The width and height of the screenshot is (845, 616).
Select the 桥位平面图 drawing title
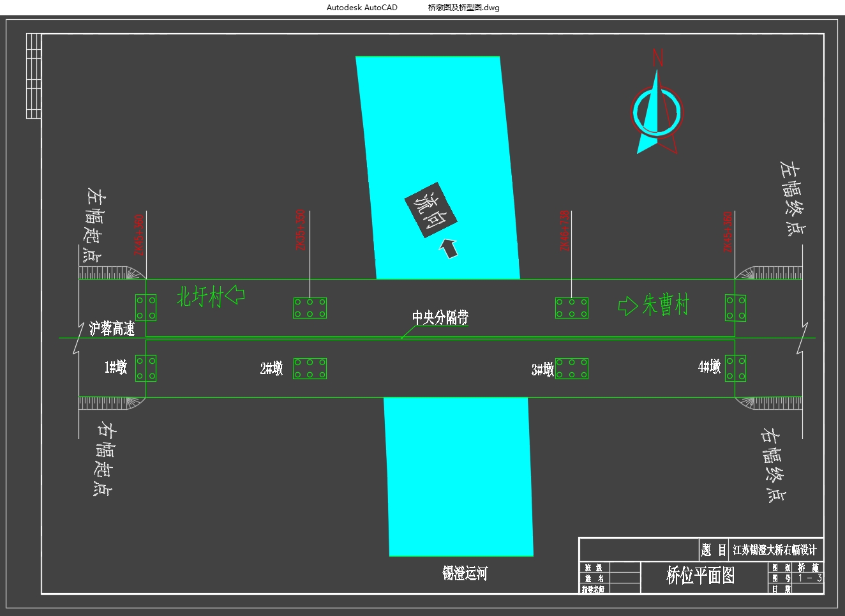pyautogui.click(x=700, y=576)
